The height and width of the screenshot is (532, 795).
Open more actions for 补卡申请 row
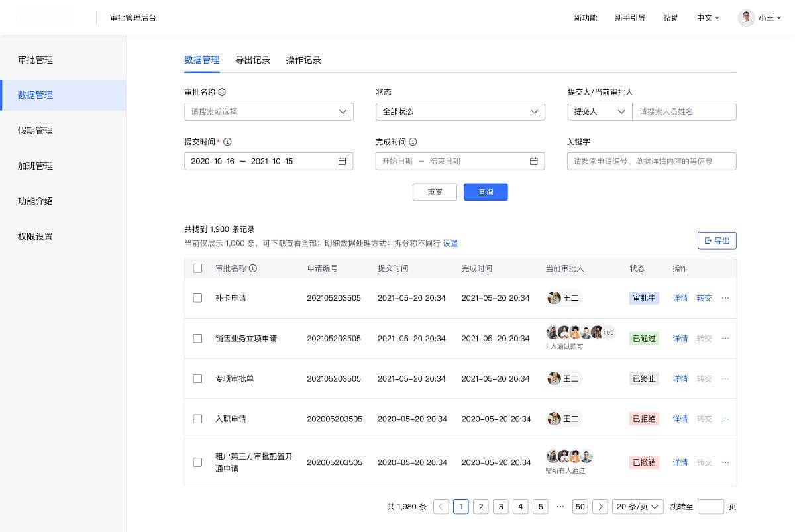725,298
